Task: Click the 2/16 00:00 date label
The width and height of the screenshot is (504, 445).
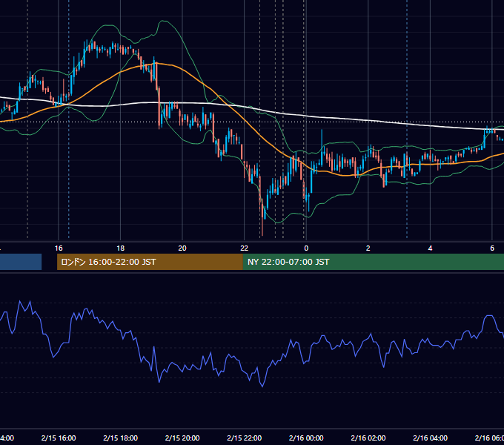Action: (306, 438)
